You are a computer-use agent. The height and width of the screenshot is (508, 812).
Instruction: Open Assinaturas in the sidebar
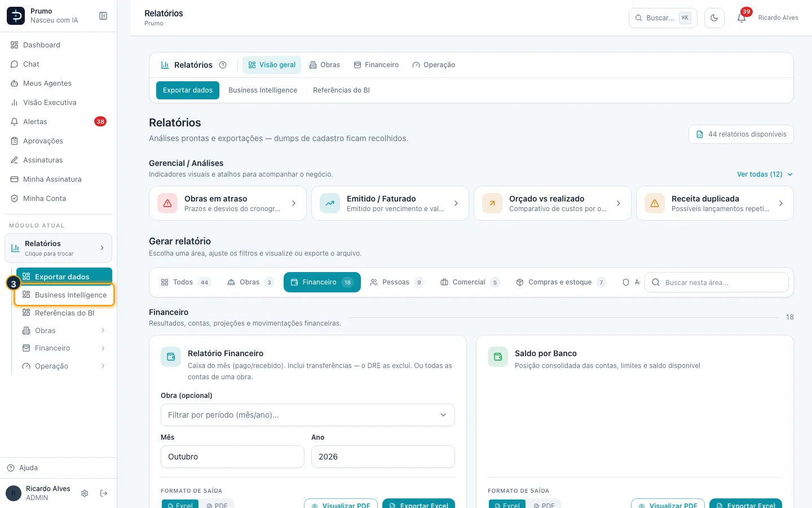coord(59,160)
